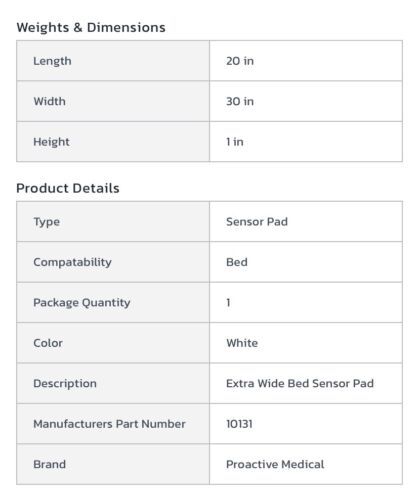Click the part number 10131

(239, 424)
